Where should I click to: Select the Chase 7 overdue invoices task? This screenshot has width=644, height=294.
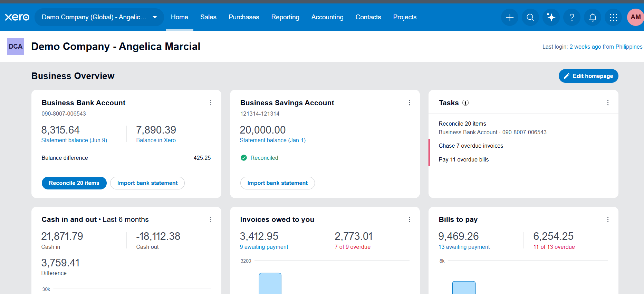pyautogui.click(x=471, y=146)
